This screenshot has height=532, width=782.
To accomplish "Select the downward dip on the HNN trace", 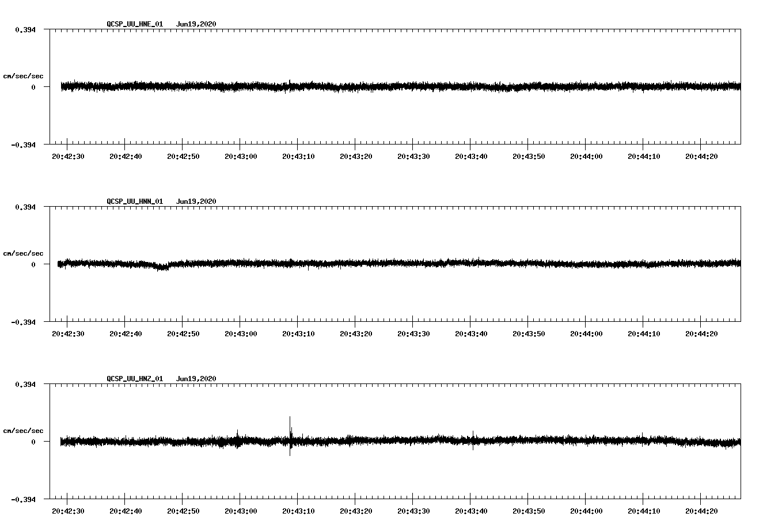I will pos(162,267).
